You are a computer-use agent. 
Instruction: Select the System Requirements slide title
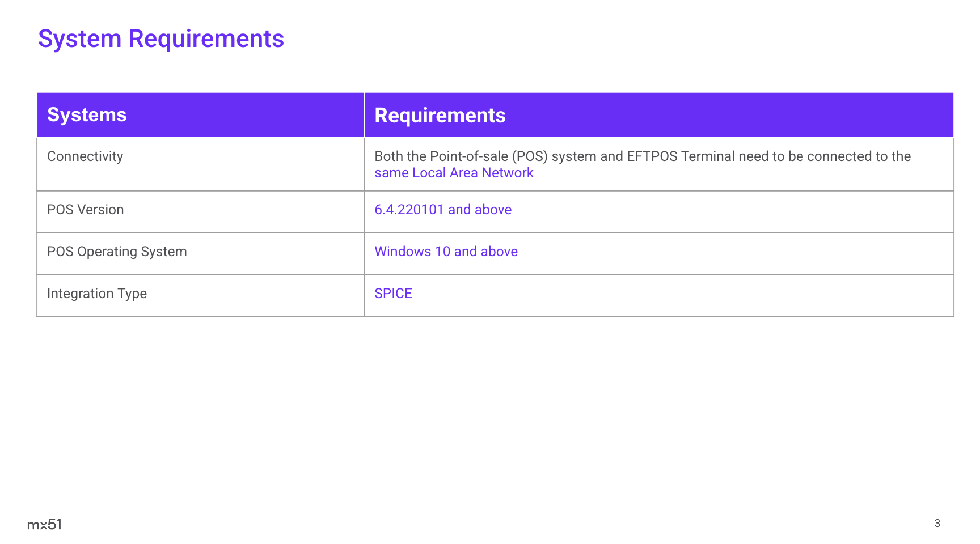pyautogui.click(x=160, y=39)
